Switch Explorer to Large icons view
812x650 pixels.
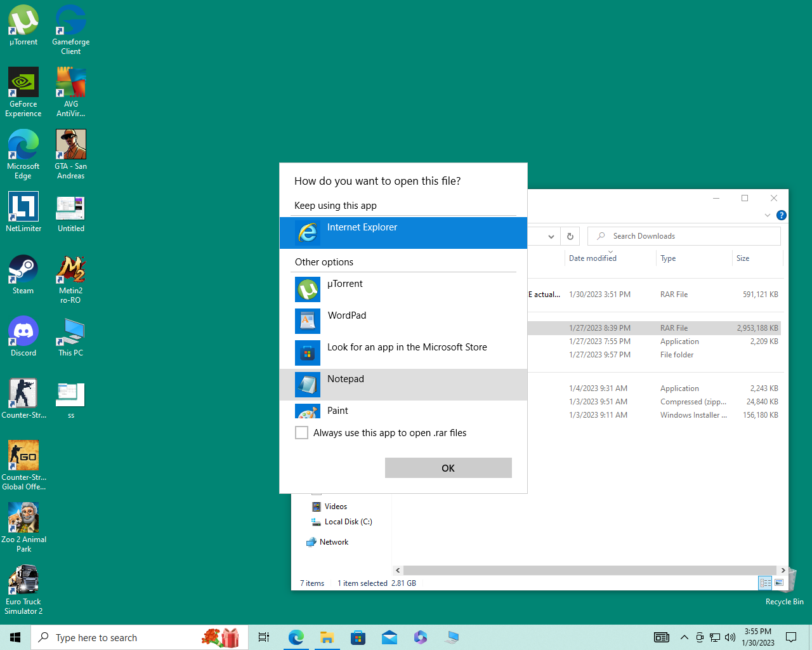tap(779, 583)
